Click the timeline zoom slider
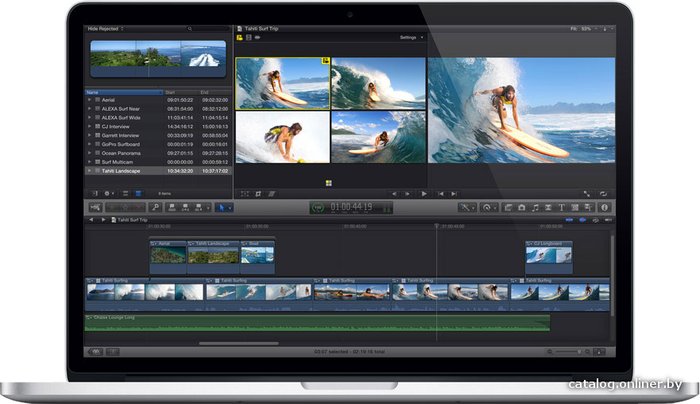This screenshot has width=700, height=404. [568, 352]
